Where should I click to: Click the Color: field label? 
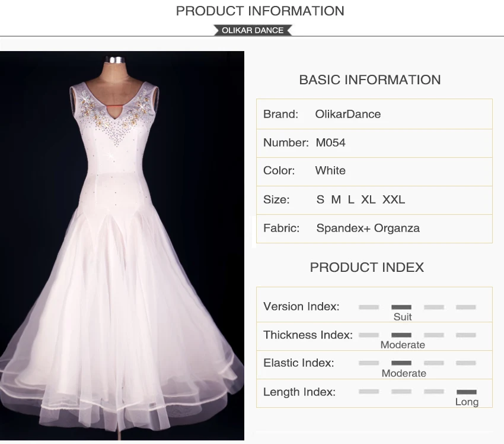tap(279, 170)
